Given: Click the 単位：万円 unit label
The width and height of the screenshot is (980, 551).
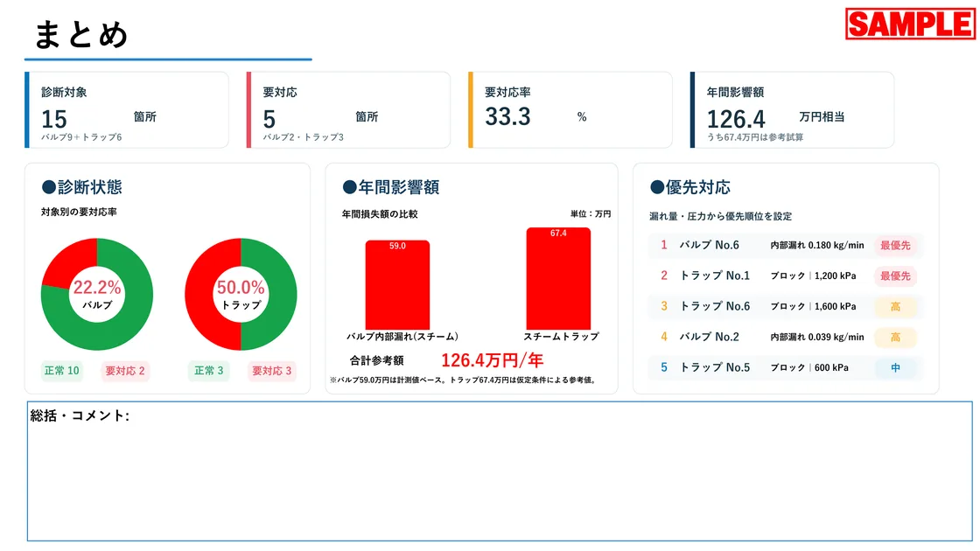Looking at the screenshot, I should (590, 213).
